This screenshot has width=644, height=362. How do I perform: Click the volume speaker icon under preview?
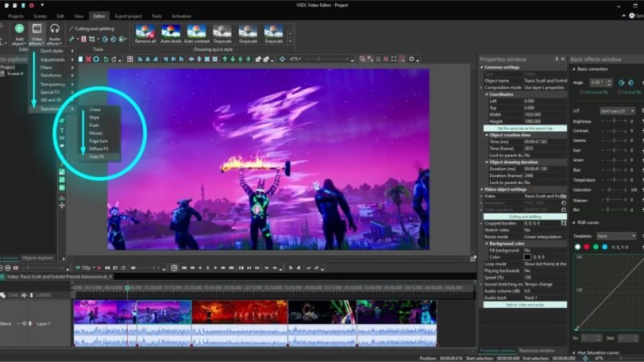coord(133,268)
